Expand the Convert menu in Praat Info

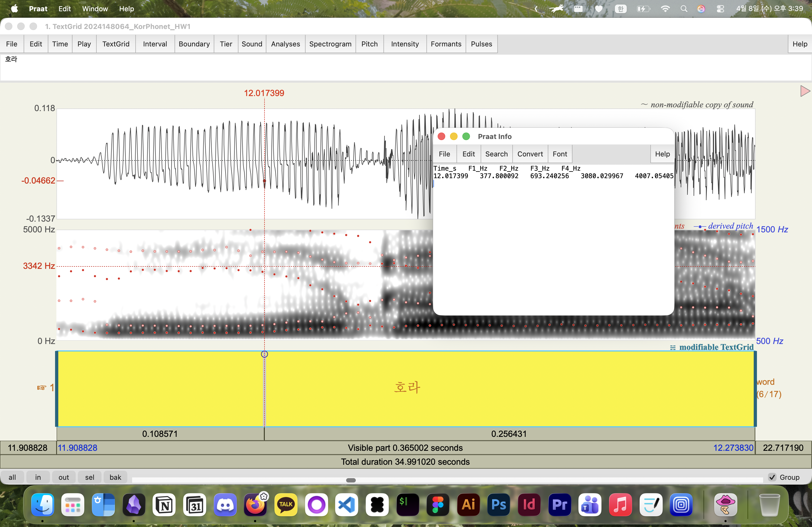(x=530, y=154)
